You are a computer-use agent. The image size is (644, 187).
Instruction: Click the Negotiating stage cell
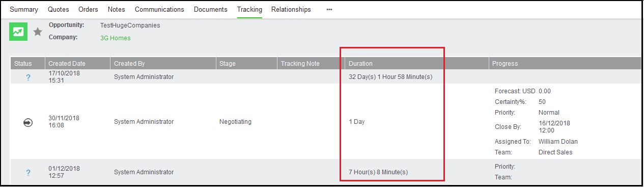pos(235,122)
